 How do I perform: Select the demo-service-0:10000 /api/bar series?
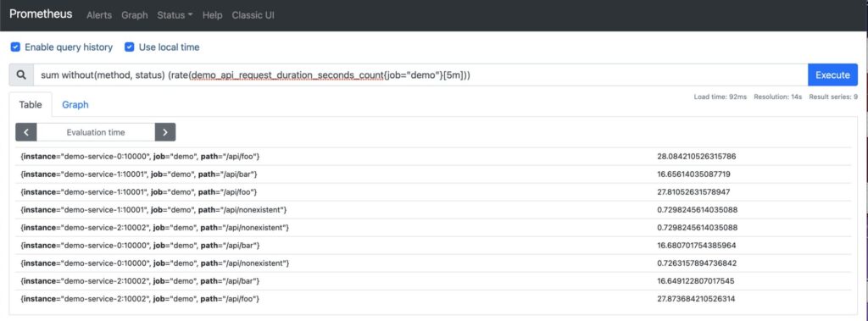coord(140,245)
